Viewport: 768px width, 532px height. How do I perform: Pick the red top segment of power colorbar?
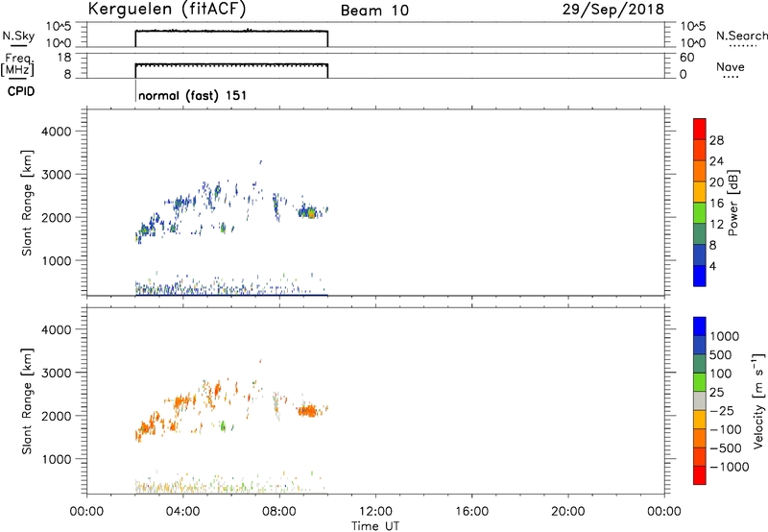(700, 129)
